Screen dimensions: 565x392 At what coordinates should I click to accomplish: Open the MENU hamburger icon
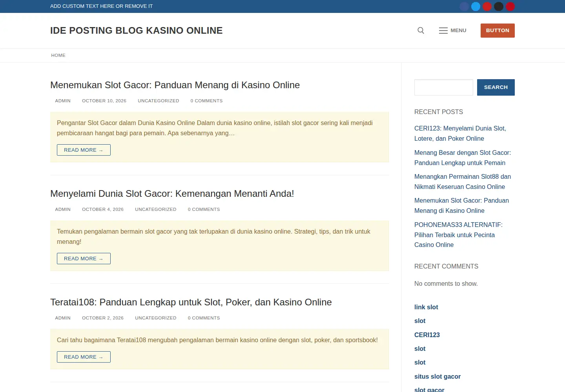pos(443,31)
